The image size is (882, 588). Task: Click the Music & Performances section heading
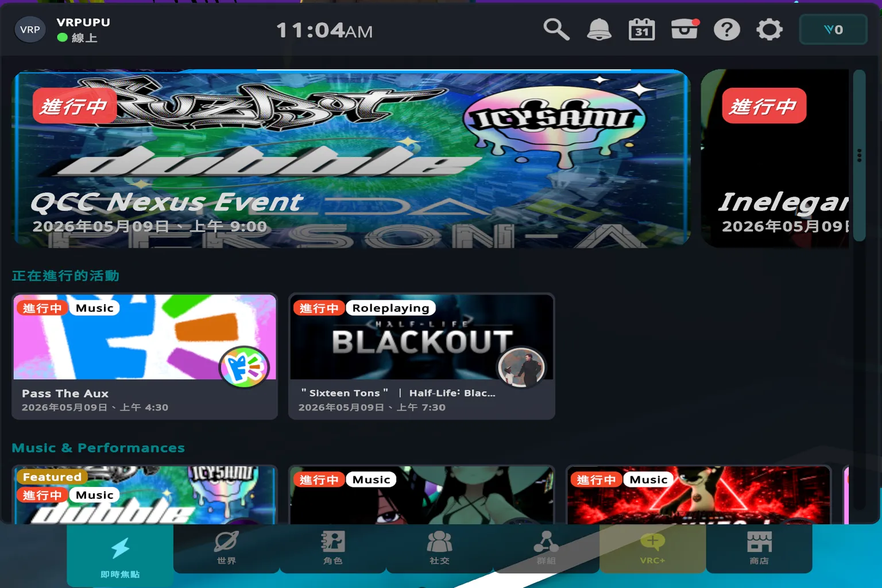(x=98, y=448)
